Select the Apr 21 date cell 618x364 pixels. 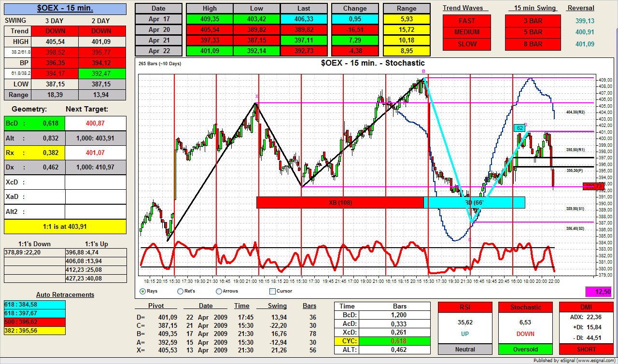coord(158,41)
